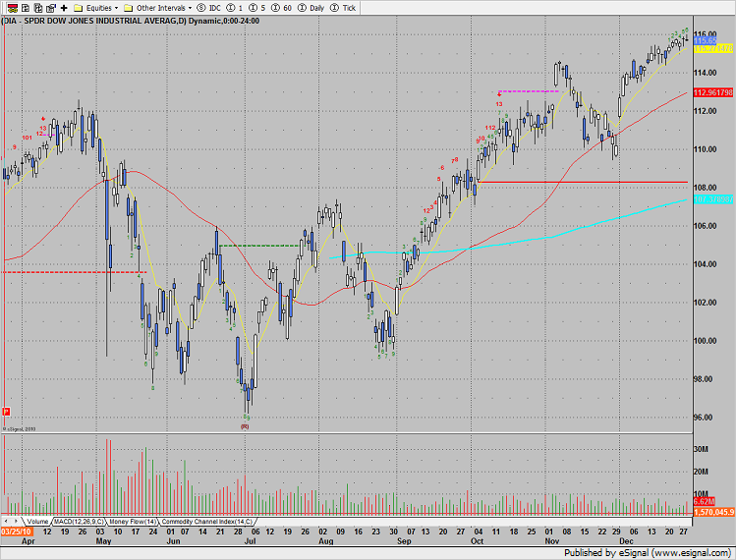
Task: Click the Jul month label on time axis
Action: 251,540
